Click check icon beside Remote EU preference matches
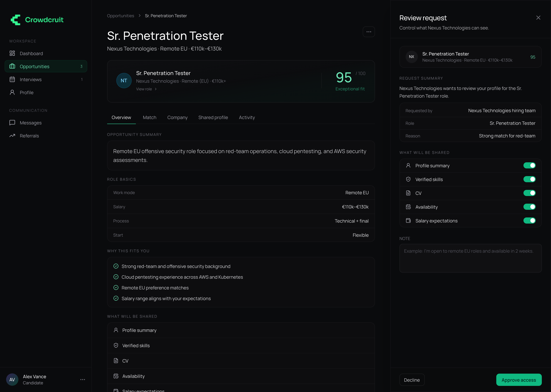Viewport: 551px width, 392px height. click(116, 287)
